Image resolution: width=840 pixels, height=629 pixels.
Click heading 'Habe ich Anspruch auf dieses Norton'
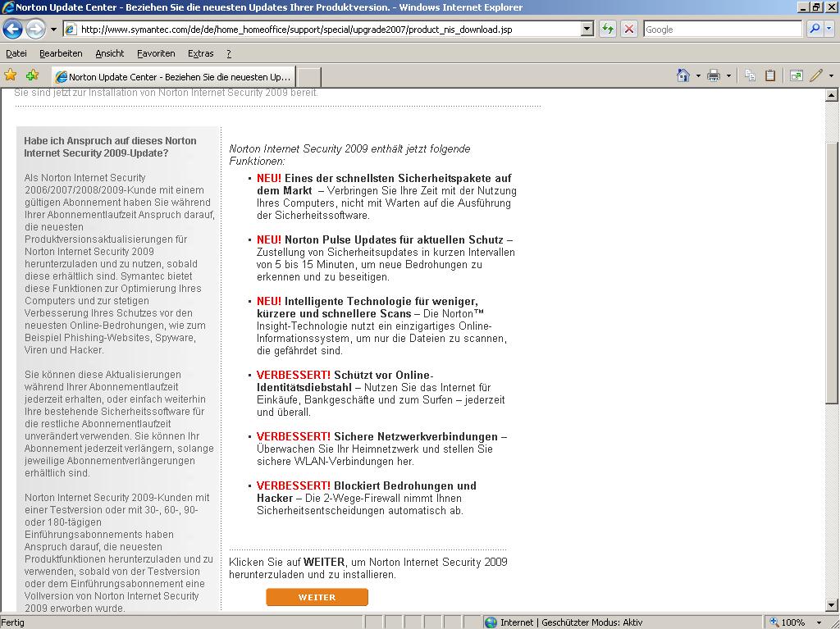click(x=111, y=141)
